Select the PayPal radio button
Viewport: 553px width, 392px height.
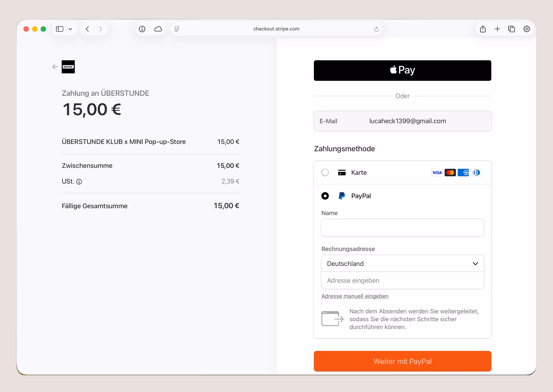(325, 196)
